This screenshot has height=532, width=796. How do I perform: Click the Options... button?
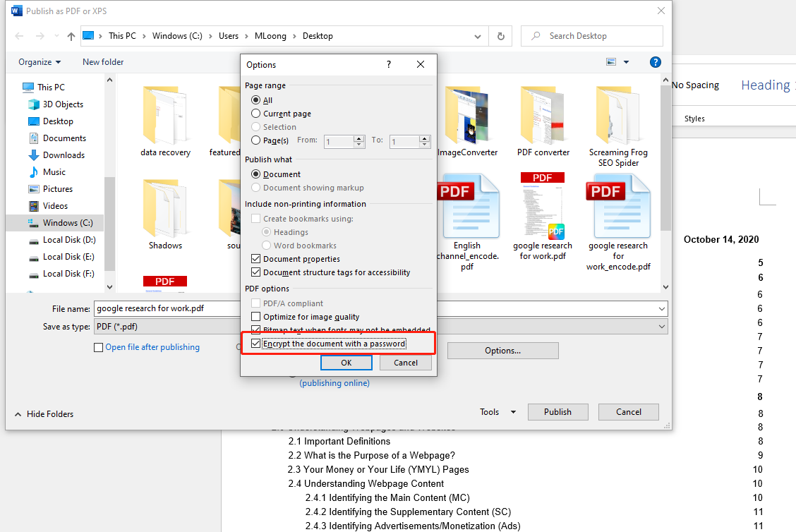point(502,351)
